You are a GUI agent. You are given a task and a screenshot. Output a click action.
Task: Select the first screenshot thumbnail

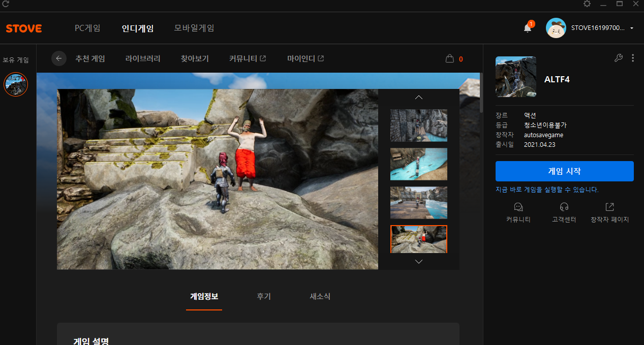click(418, 125)
